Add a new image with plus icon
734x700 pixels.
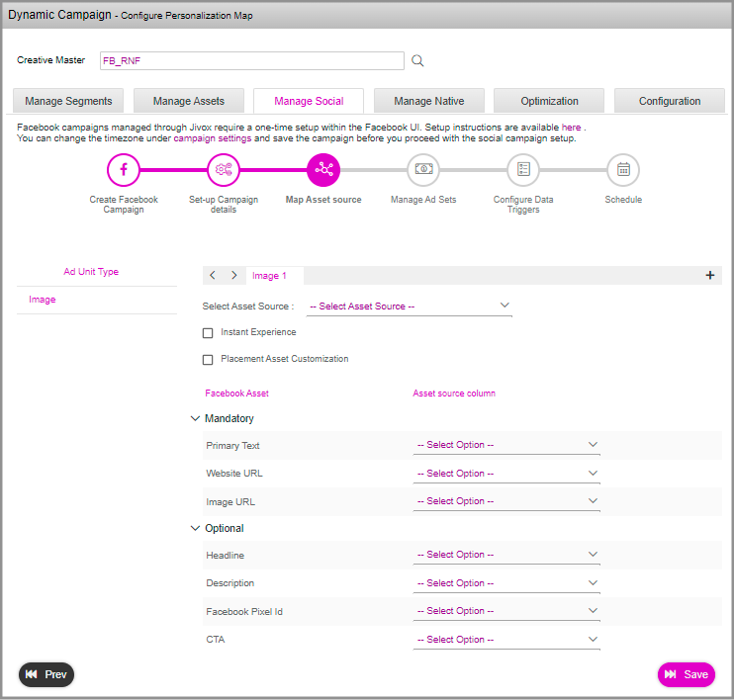[x=710, y=276]
